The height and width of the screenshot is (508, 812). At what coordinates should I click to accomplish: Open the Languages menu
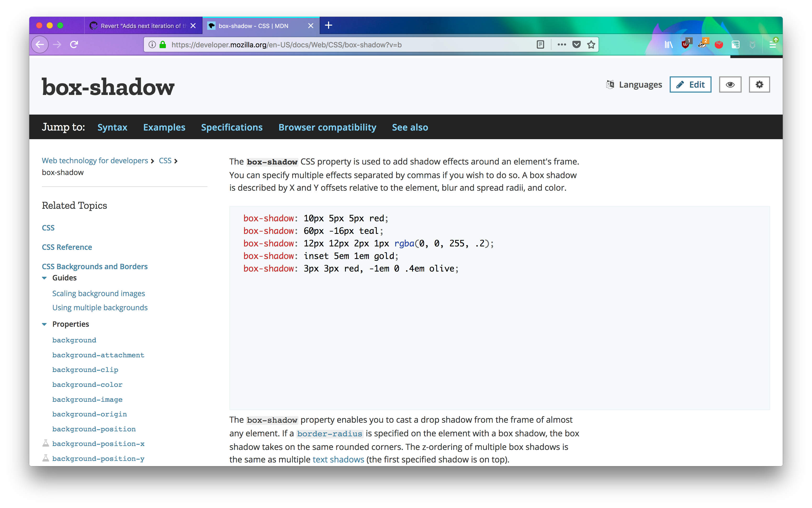[x=634, y=85]
